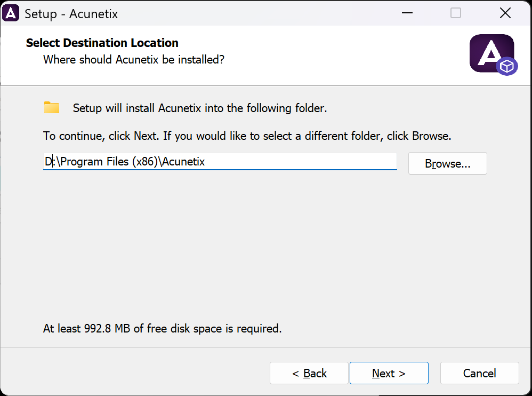532x396 pixels.
Task: Go back to the previous setup step
Action: (x=309, y=373)
